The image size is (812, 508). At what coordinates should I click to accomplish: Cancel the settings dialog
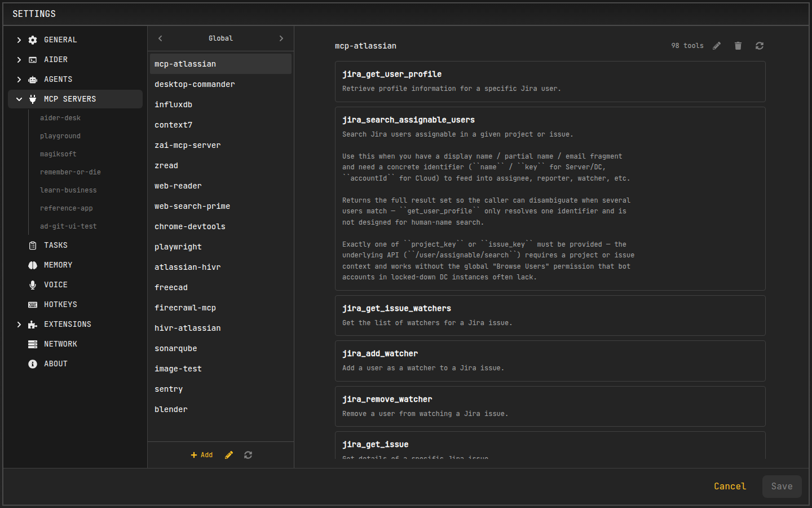click(x=730, y=487)
